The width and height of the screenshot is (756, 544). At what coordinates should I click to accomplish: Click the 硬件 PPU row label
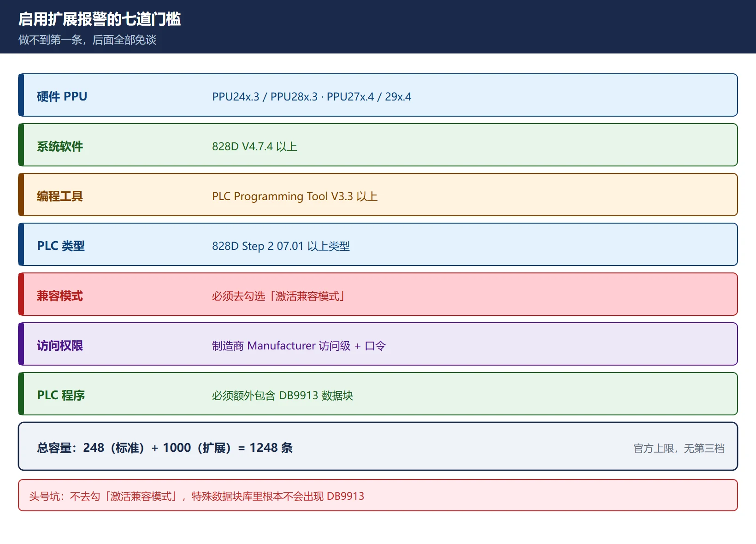coord(62,96)
